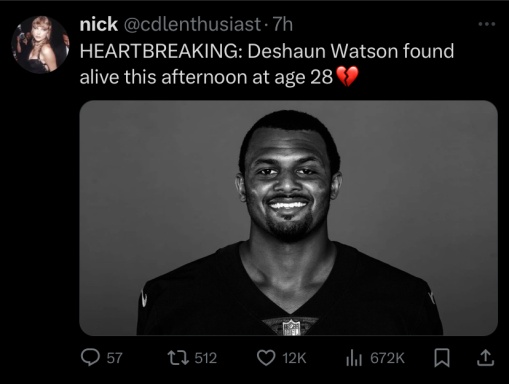Bookmark this tweet
Image resolution: width=509 pixels, height=384 pixels.
pos(442,358)
